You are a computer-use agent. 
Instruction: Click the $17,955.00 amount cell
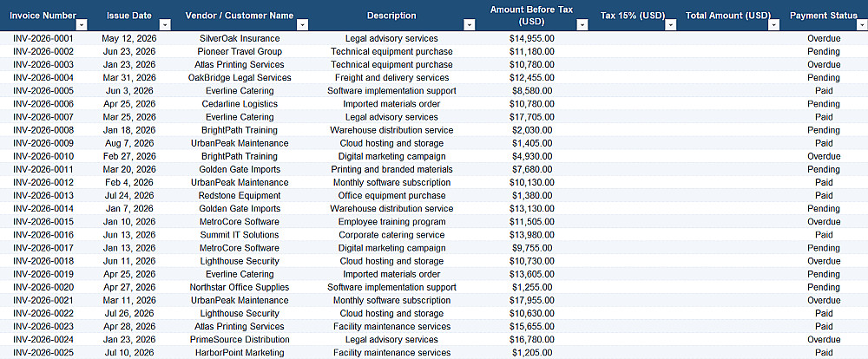click(x=532, y=300)
